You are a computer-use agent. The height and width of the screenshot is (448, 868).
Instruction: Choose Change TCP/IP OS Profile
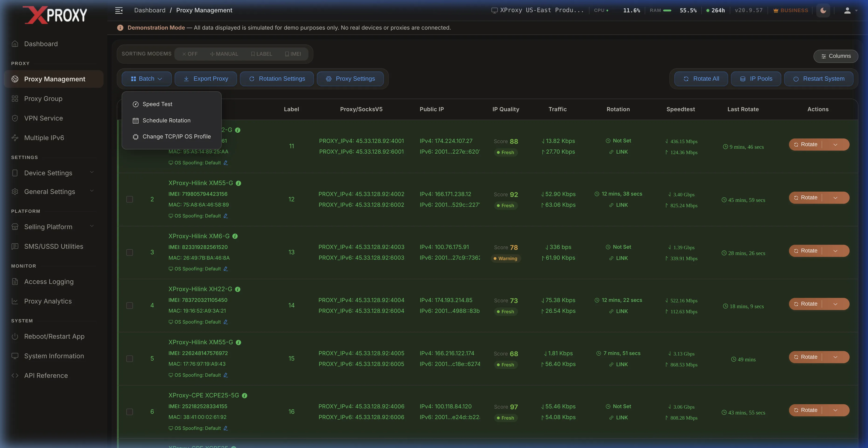(x=172, y=136)
